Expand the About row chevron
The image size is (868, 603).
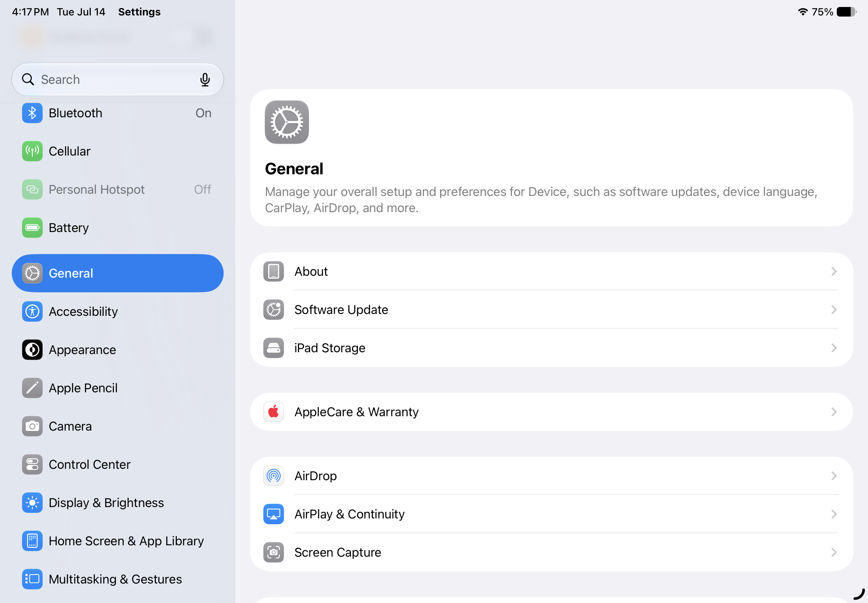click(x=834, y=271)
